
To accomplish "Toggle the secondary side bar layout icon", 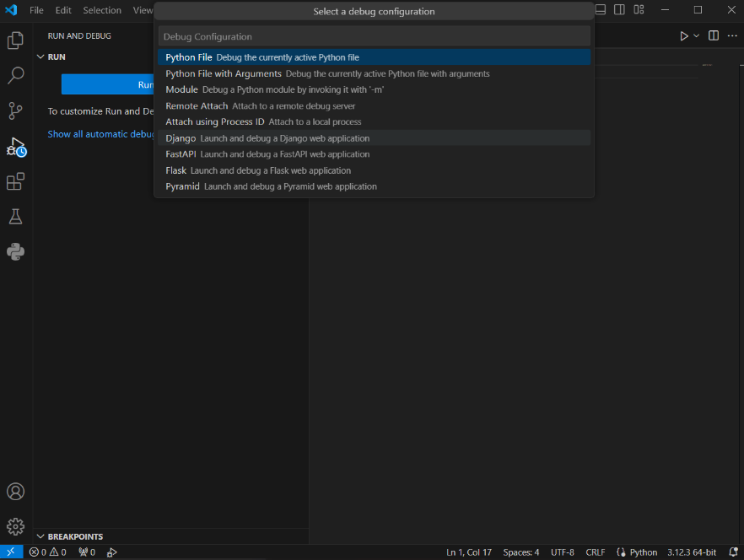I will click(619, 9).
